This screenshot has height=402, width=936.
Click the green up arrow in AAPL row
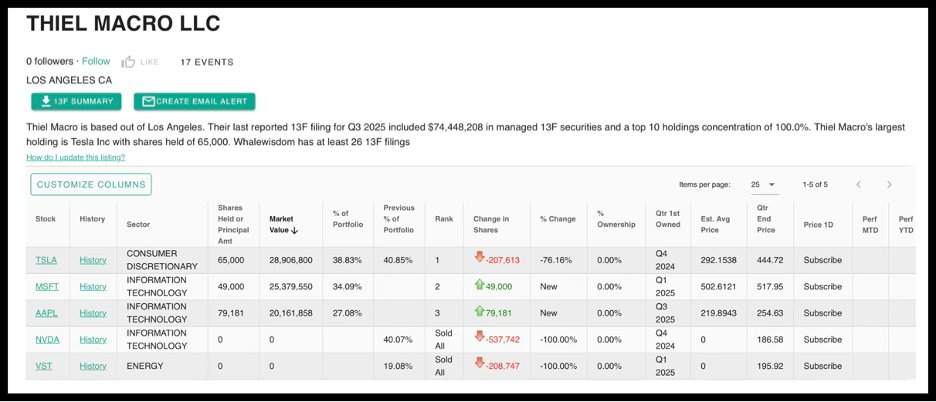480,312
